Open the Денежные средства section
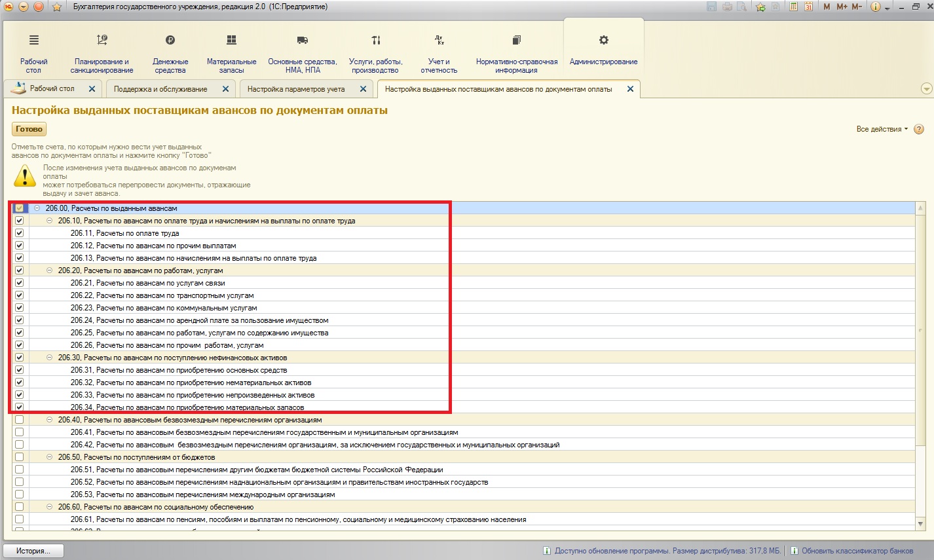 pyautogui.click(x=170, y=54)
